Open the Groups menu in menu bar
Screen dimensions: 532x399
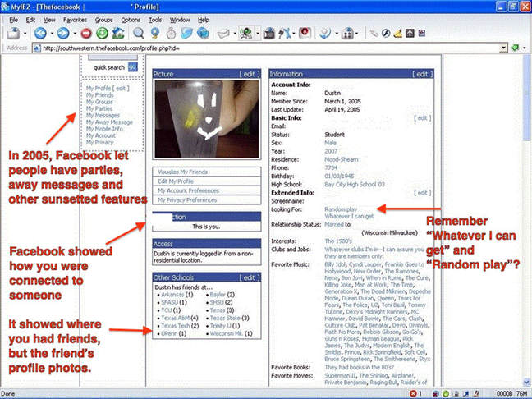(103, 18)
